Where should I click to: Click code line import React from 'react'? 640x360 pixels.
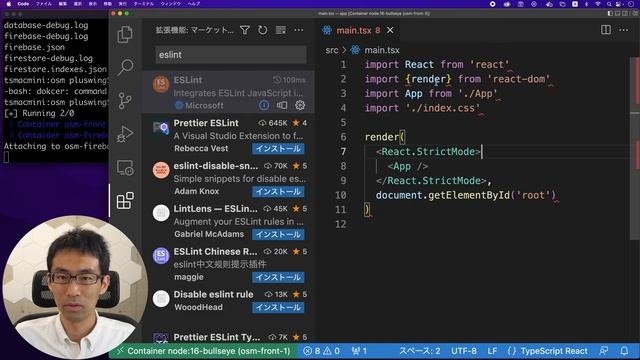coord(437,64)
